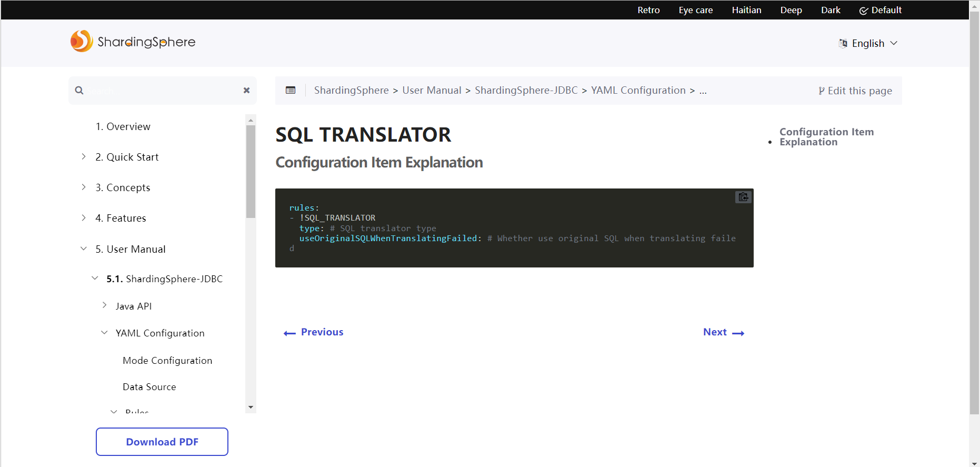
Task: Expand the 4. Features chevron
Action: 84,217
